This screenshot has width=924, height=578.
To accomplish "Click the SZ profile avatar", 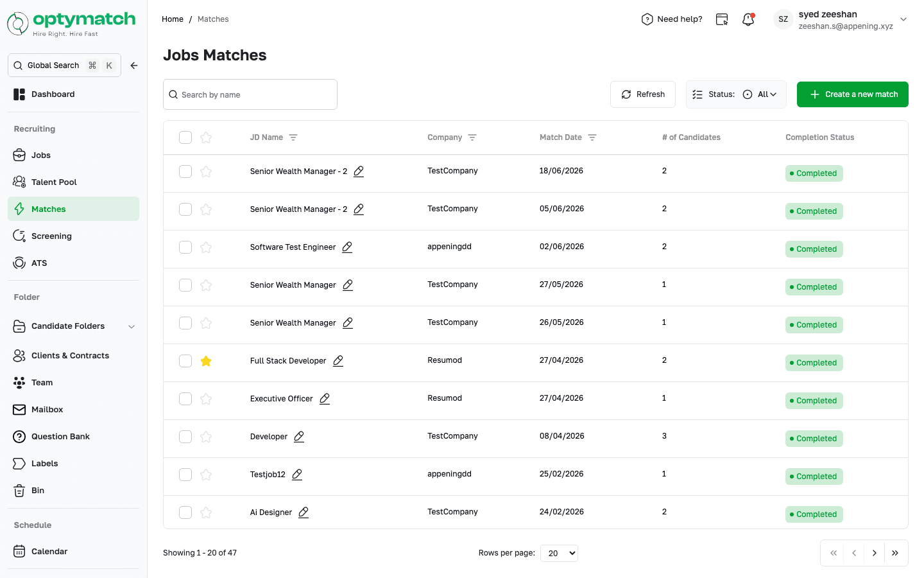I will (783, 19).
